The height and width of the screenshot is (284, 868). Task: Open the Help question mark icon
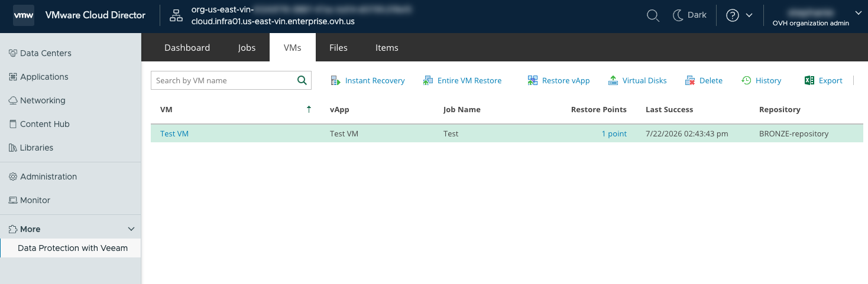[x=733, y=15]
